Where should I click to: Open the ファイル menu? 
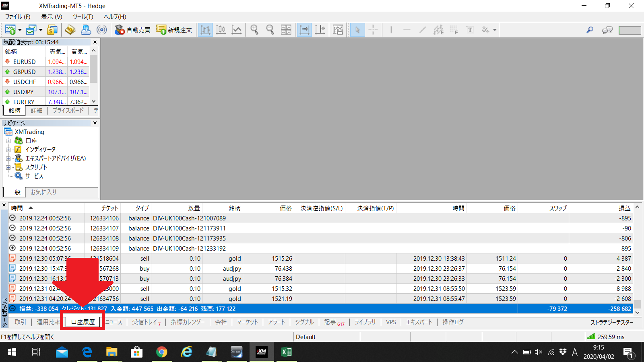pyautogui.click(x=17, y=16)
